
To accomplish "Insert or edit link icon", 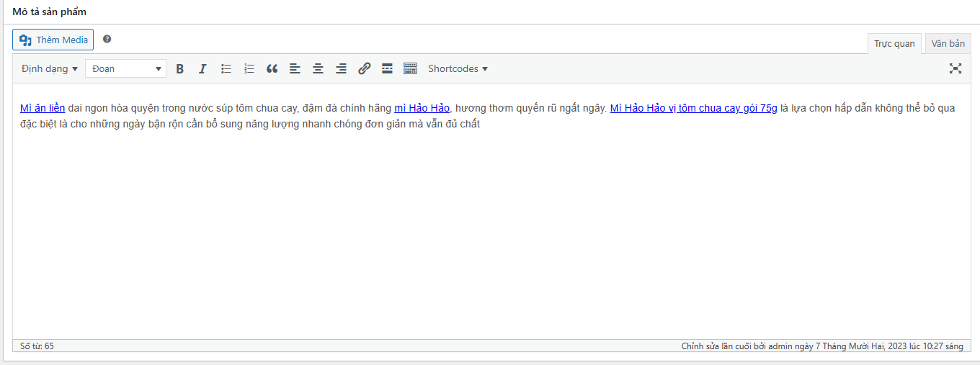I will (364, 68).
